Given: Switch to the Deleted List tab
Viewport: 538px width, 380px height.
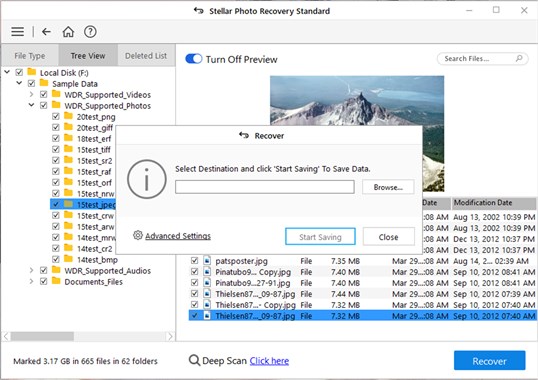Looking at the screenshot, I should (146, 55).
